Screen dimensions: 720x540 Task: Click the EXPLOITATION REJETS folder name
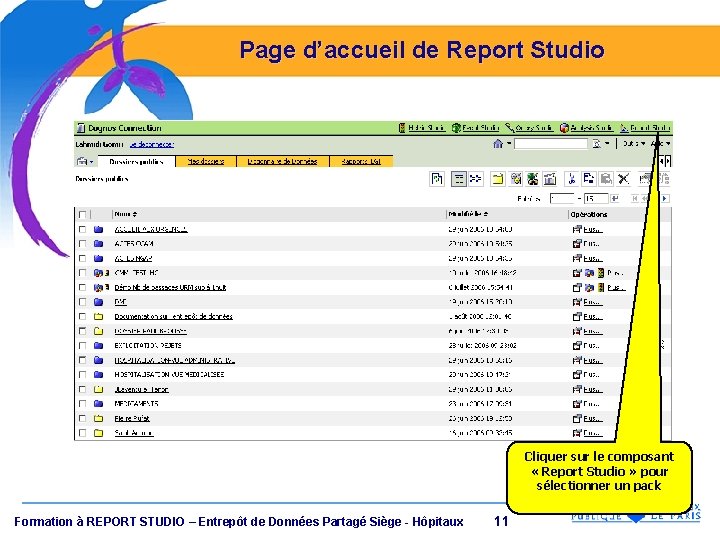tap(148, 345)
